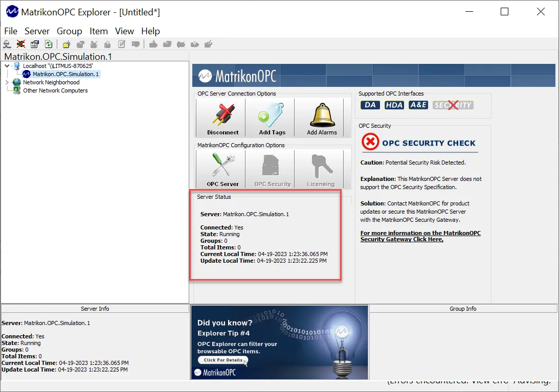Viewport: 559px width, 392px height.
Task: Open the Server menu
Action: [x=36, y=31]
